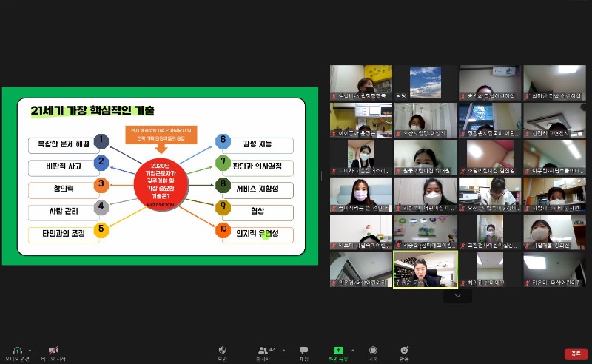The height and width of the screenshot is (364, 592).
Task: Open the Participants panel icon
Action: (x=263, y=350)
